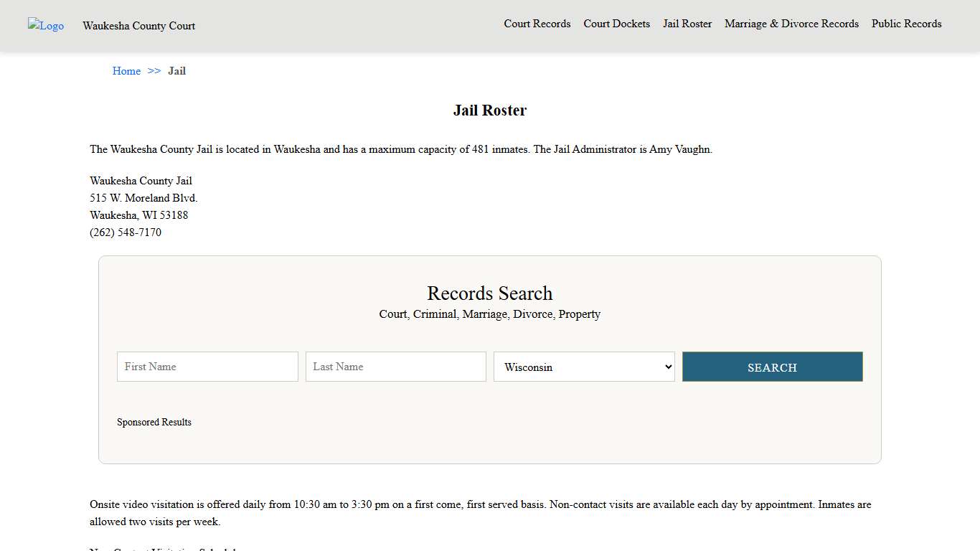Viewport: 980px width, 551px height.
Task: Click the Records Search title
Action: point(490,293)
